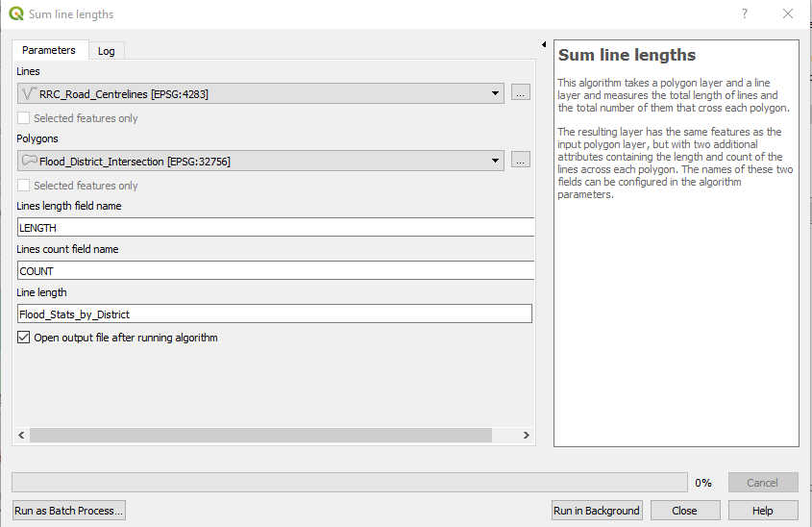Image resolution: width=812 pixels, height=527 pixels.
Task: Enable Selected features only under Polygons
Action: [x=24, y=186]
